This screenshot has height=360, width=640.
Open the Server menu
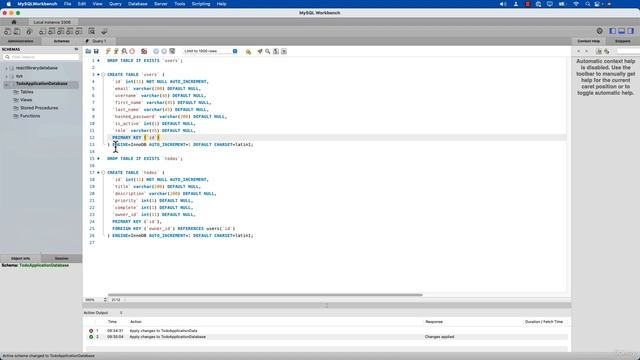pos(161,4)
